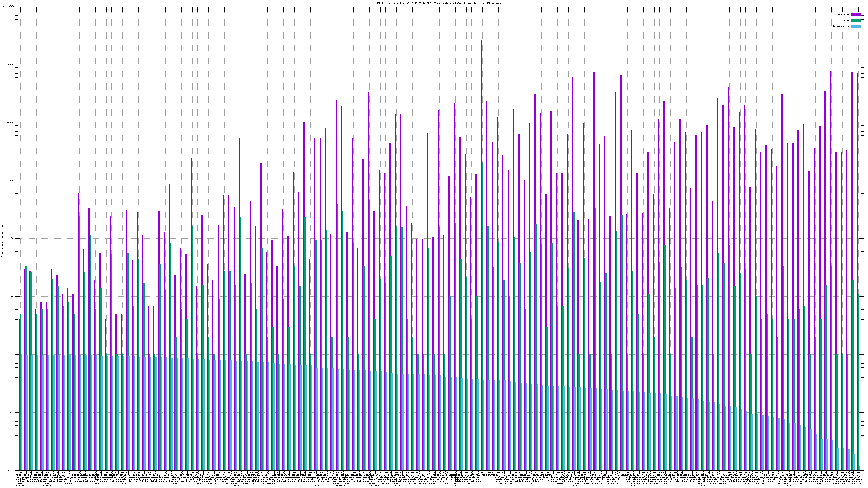Click the rotated Message Count y-axis title
Screen dimensions: 868x488
tap(2, 239)
